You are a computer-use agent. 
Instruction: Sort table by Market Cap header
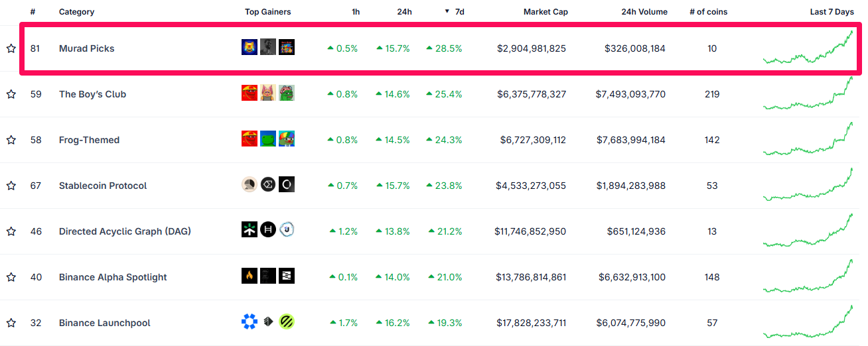[x=545, y=12]
